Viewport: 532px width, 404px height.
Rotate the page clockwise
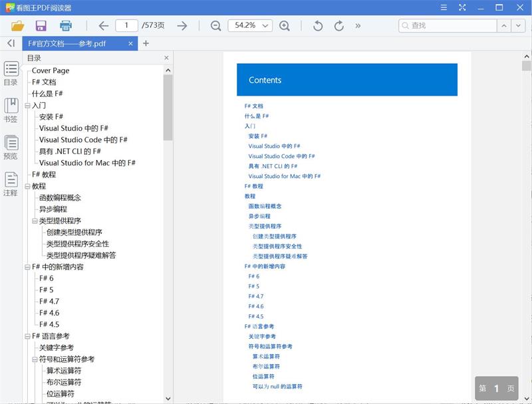point(339,25)
